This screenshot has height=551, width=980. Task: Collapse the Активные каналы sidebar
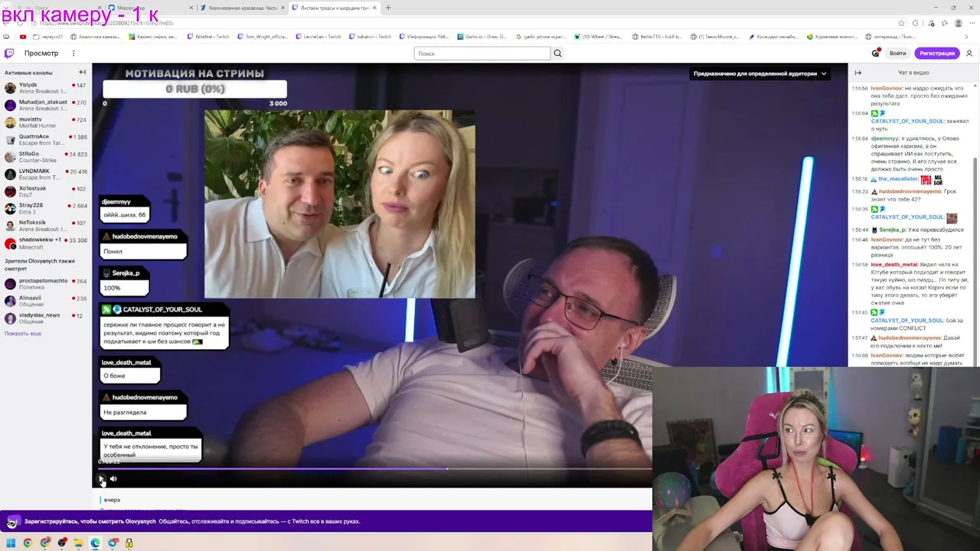[83, 73]
